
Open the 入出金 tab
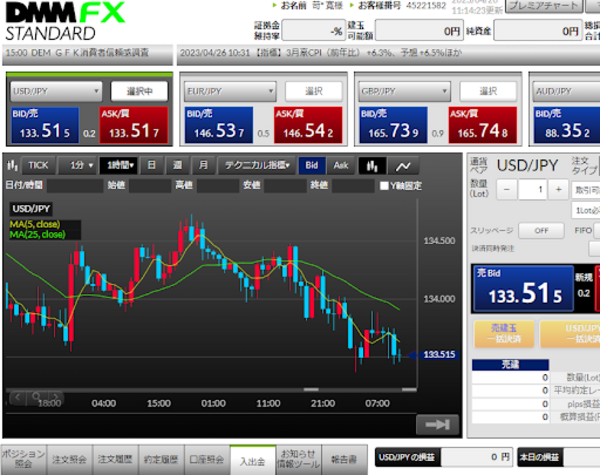point(253,460)
